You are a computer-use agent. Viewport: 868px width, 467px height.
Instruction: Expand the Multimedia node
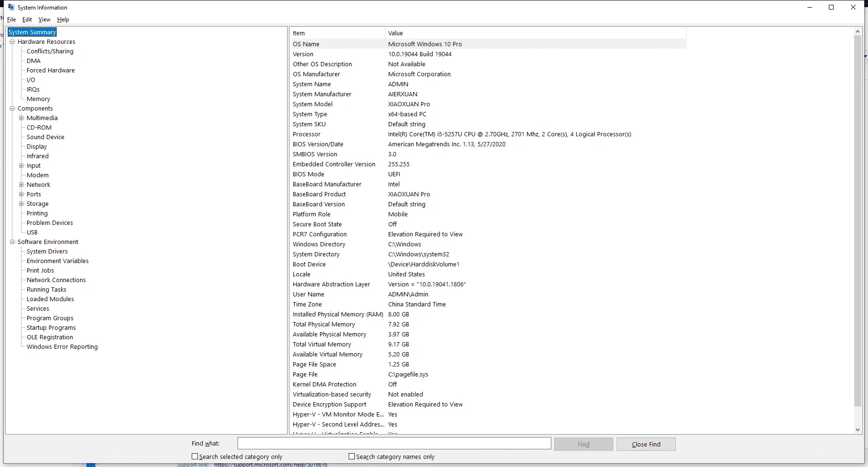pyautogui.click(x=21, y=118)
